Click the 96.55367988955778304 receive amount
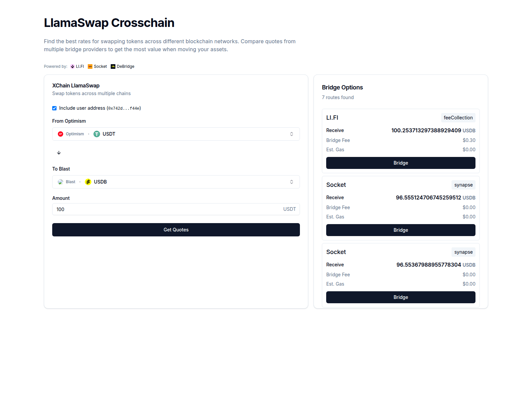This screenshot has height=399, width=532. coord(429,265)
